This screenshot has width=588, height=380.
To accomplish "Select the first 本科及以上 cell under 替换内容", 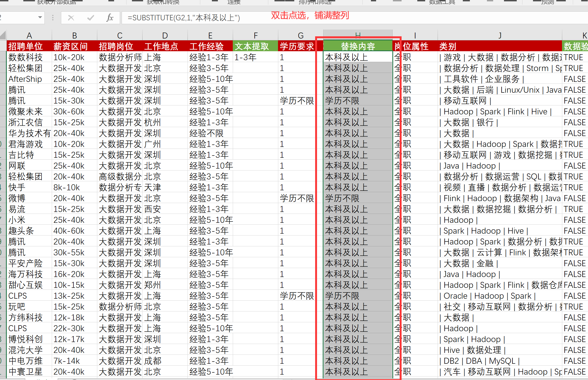I will pyautogui.click(x=358, y=57).
